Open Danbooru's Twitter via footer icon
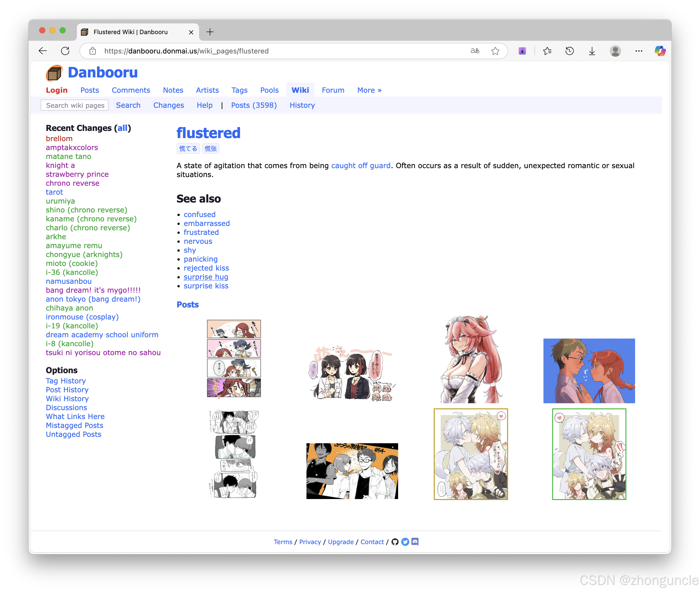 [x=405, y=542]
